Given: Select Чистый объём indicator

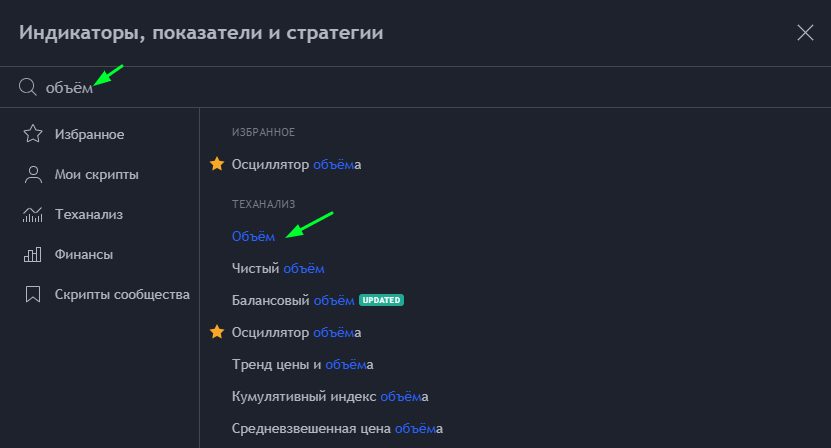Looking at the screenshot, I should [278, 268].
